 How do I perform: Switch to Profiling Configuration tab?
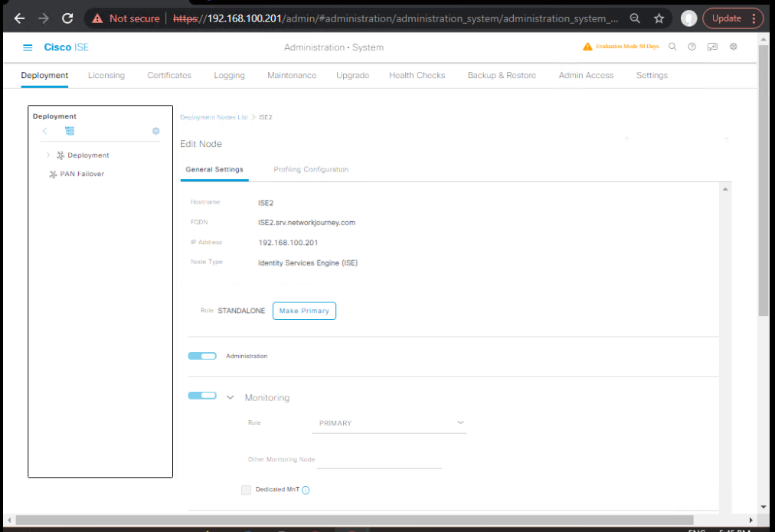pos(311,169)
